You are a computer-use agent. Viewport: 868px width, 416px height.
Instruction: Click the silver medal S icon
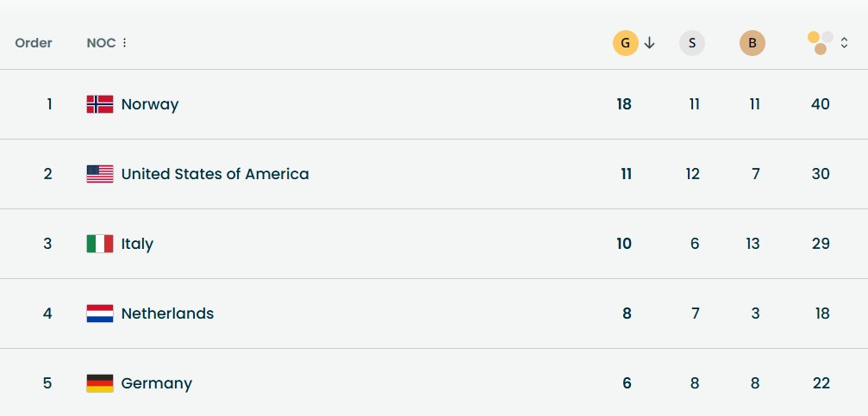(692, 43)
